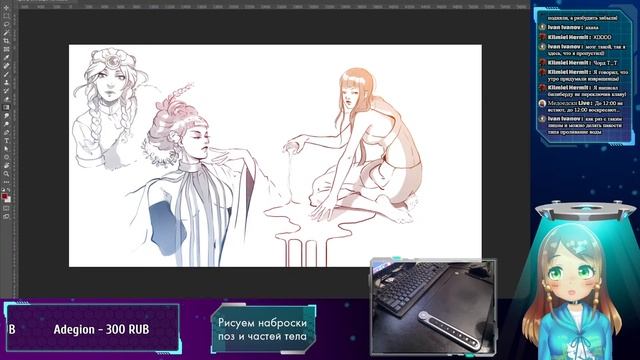Select the Gradient tool

click(x=6, y=107)
